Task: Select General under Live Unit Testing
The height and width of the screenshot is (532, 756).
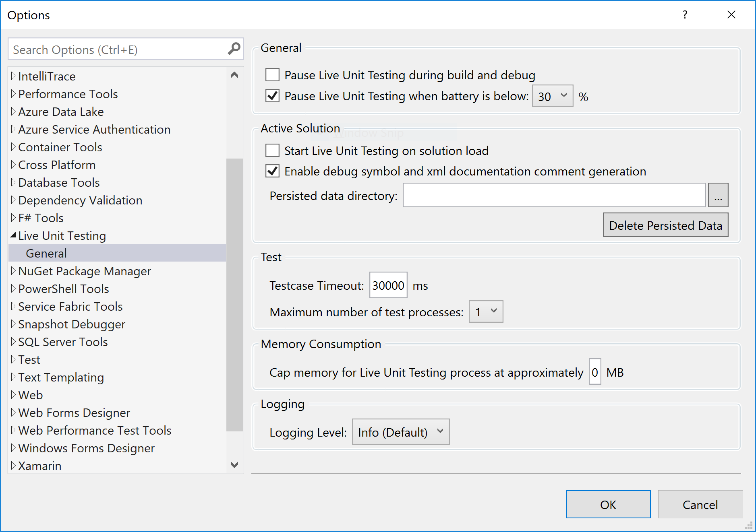Action: point(117,253)
